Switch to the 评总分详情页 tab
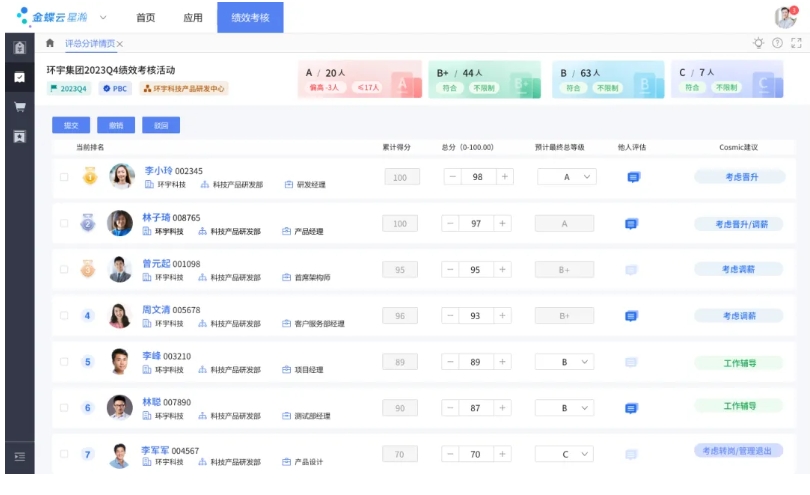This screenshot has width=810, height=495. coord(90,43)
